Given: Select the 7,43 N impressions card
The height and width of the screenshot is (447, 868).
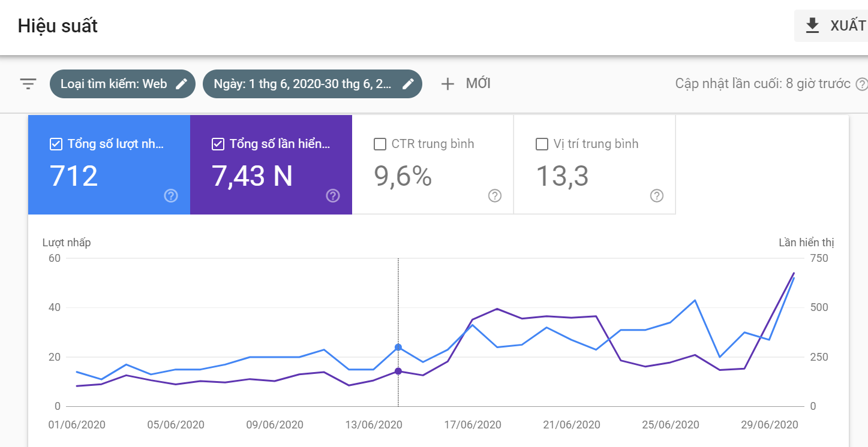Looking at the screenshot, I should click(271, 165).
